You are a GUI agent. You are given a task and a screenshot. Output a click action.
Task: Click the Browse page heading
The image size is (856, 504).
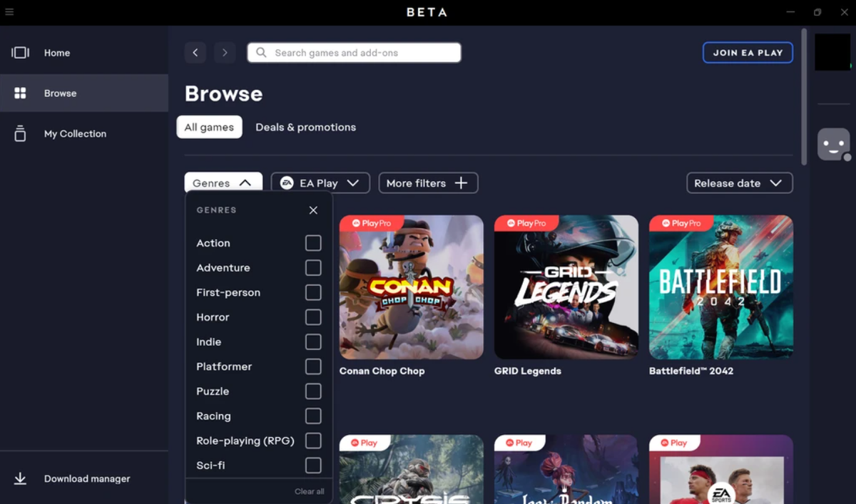coord(223,93)
